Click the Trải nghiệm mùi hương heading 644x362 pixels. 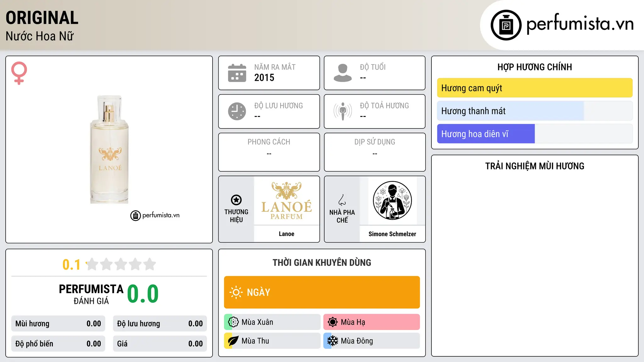pyautogui.click(x=535, y=166)
